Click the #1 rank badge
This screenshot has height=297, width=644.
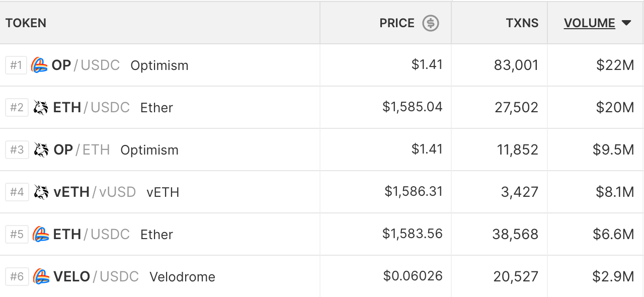tap(16, 65)
